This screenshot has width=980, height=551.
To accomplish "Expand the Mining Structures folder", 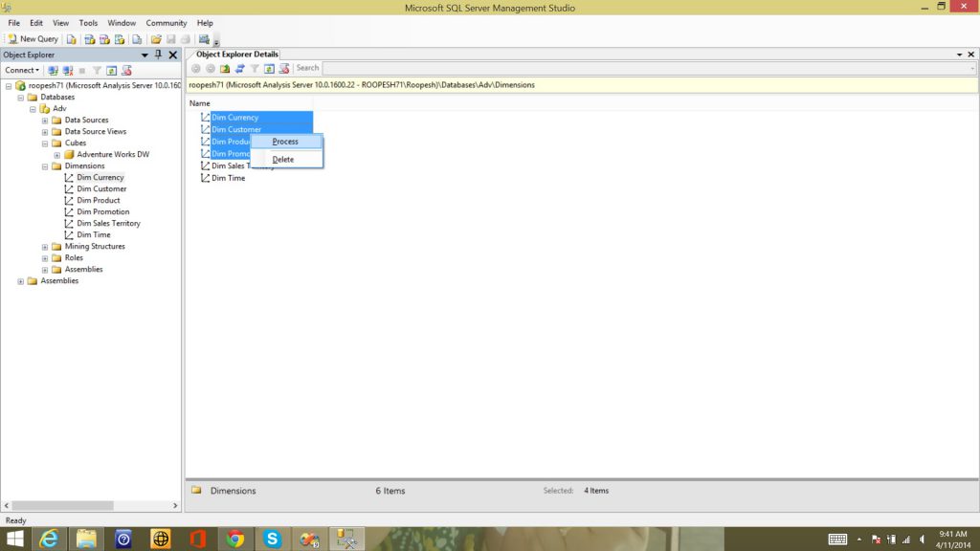I will [45, 247].
